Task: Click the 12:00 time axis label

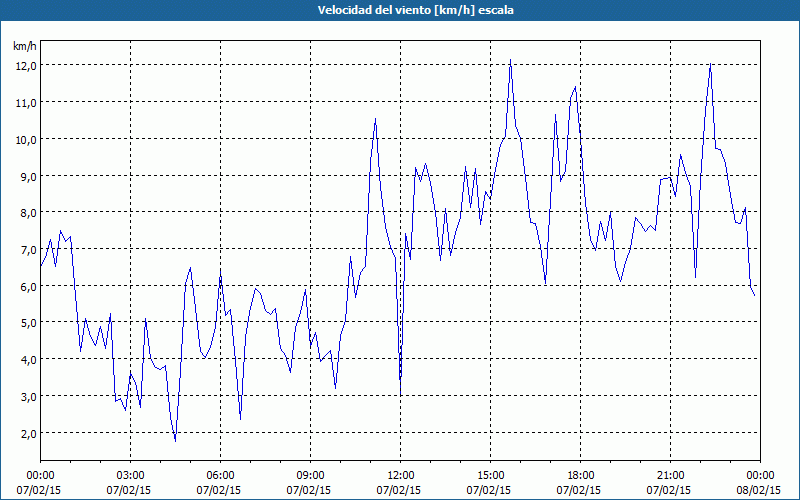Action: click(401, 476)
